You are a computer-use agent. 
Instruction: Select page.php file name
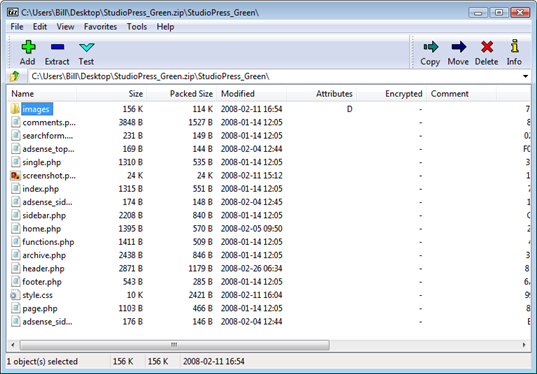coord(40,309)
